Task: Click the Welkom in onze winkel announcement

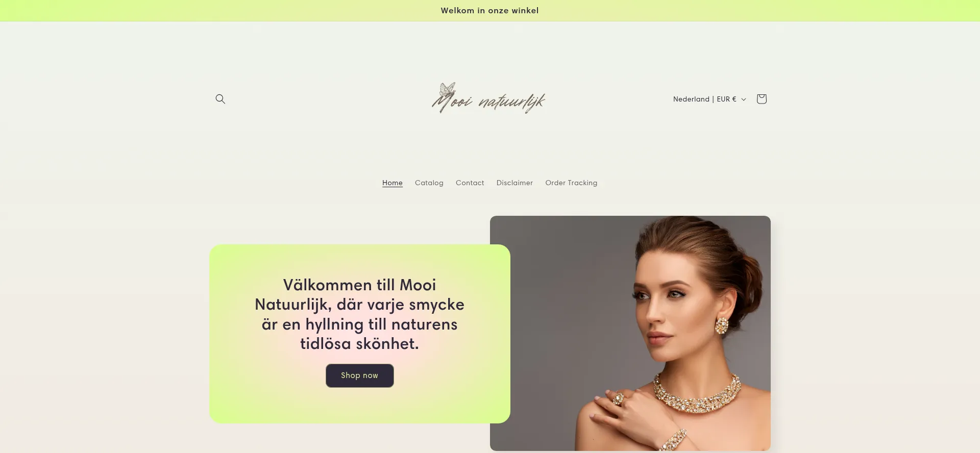Action: (x=490, y=11)
